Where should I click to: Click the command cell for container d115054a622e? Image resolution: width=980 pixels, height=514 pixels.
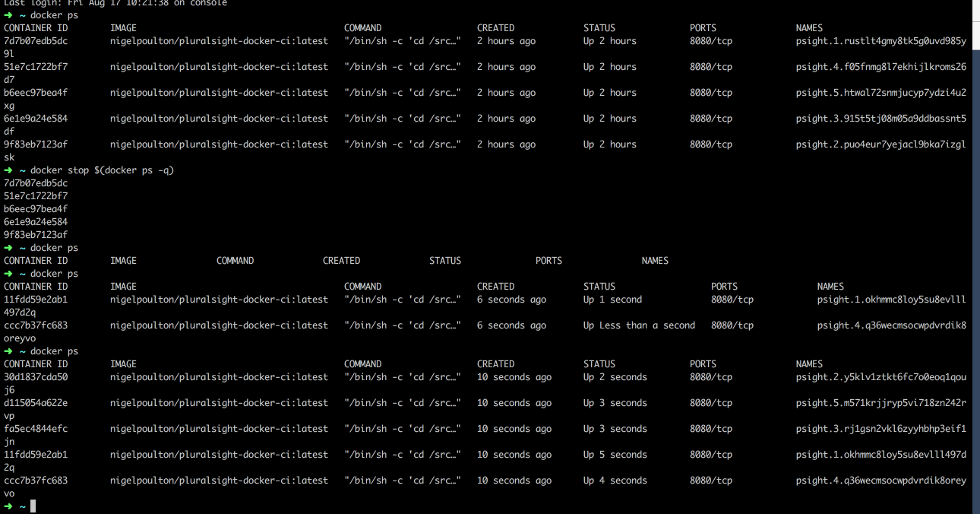[403, 403]
